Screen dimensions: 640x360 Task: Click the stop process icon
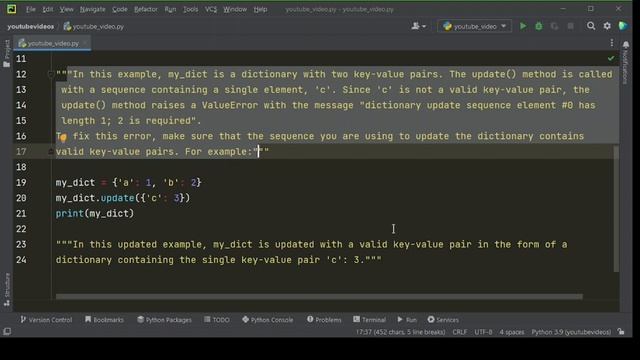[570, 26]
